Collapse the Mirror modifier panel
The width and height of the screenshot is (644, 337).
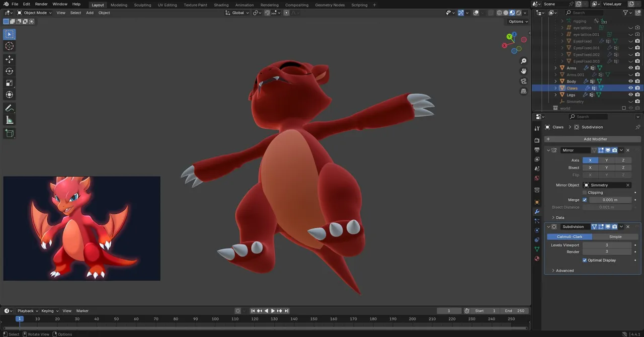click(548, 150)
